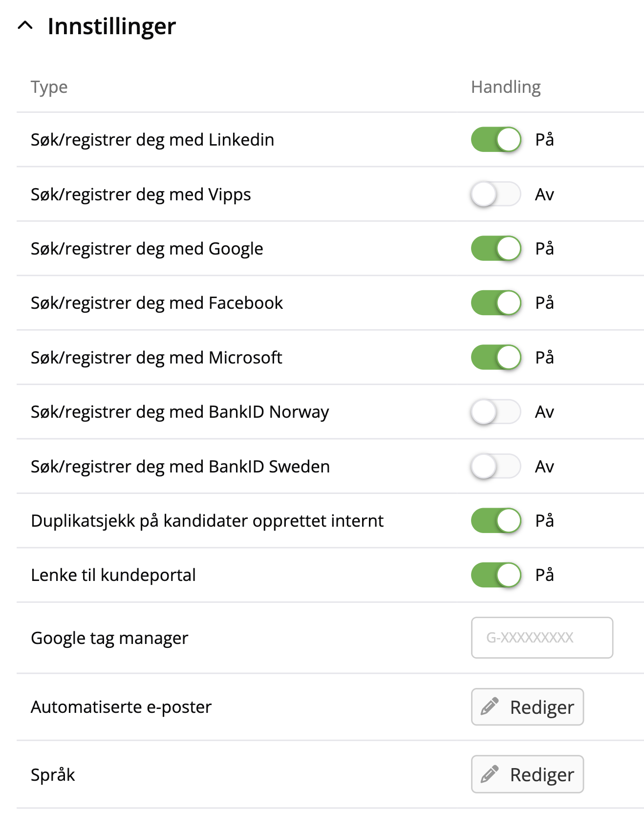Image resolution: width=644 pixels, height=814 pixels.
Task: Click the Type column header
Action: pyautogui.click(x=49, y=87)
